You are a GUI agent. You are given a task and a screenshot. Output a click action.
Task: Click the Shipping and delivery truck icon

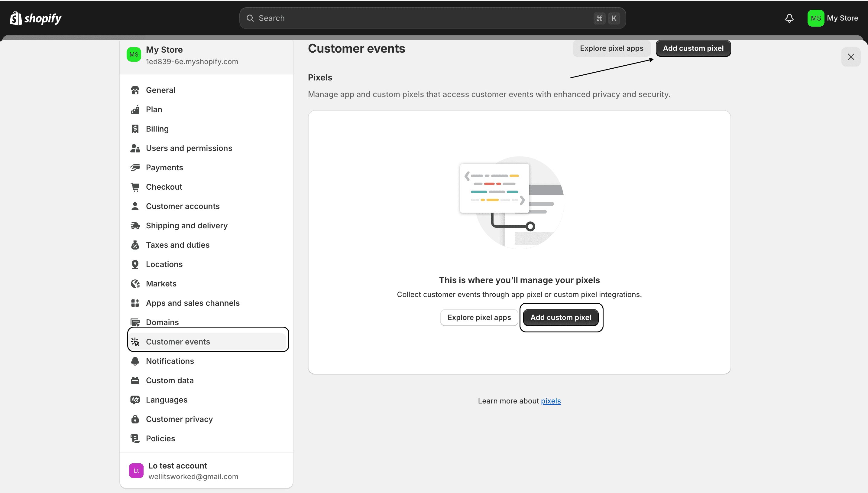135,226
